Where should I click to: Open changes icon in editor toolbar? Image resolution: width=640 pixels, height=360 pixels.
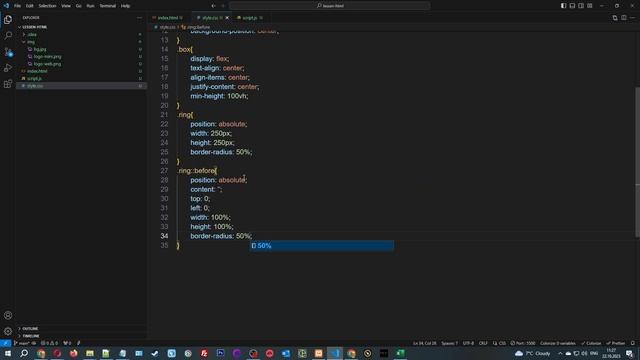tap(615, 18)
